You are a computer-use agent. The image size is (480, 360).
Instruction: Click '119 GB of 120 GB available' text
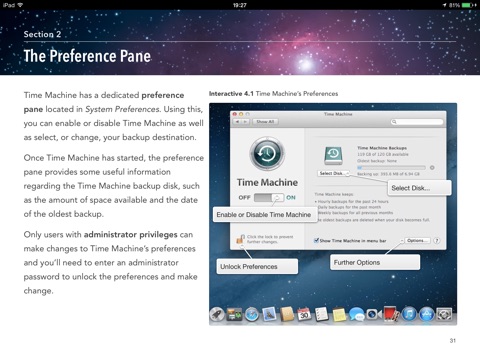coord(383,154)
